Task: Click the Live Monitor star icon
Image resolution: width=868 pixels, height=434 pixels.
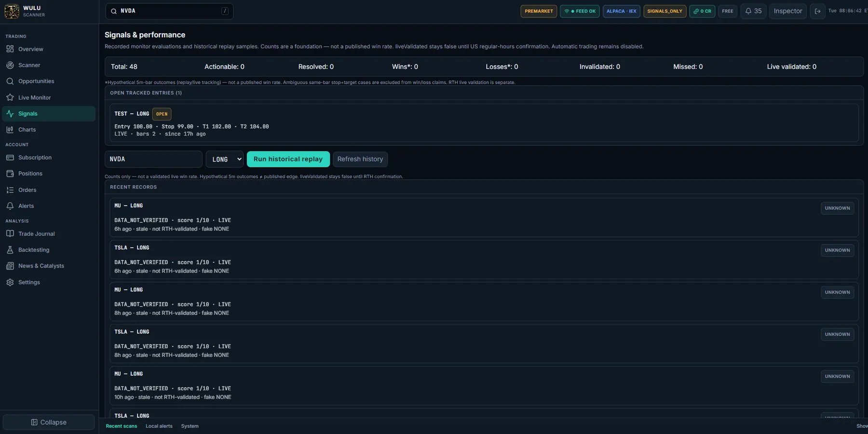Action: tap(10, 97)
